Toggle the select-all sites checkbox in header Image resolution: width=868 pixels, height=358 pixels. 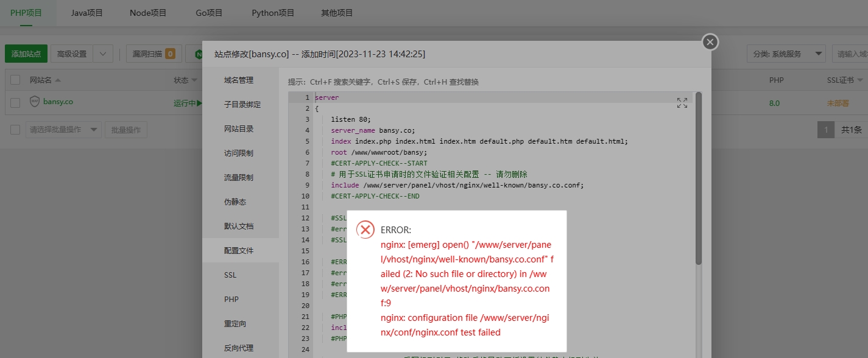(16, 80)
